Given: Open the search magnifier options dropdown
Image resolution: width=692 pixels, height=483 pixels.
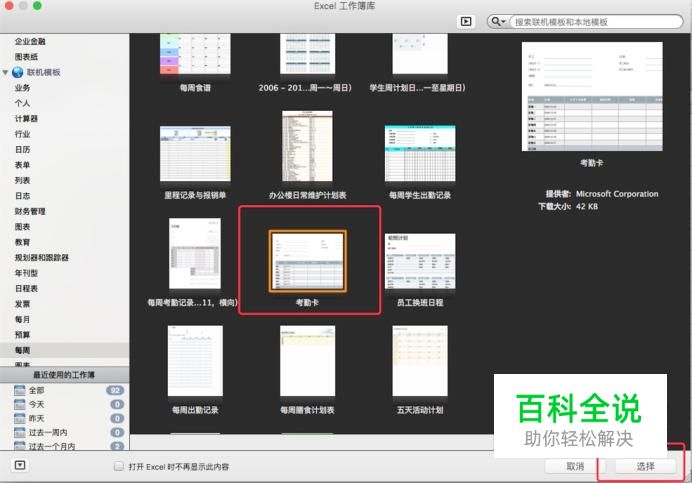Looking at the screenshot, I should (x=498, y=21).
